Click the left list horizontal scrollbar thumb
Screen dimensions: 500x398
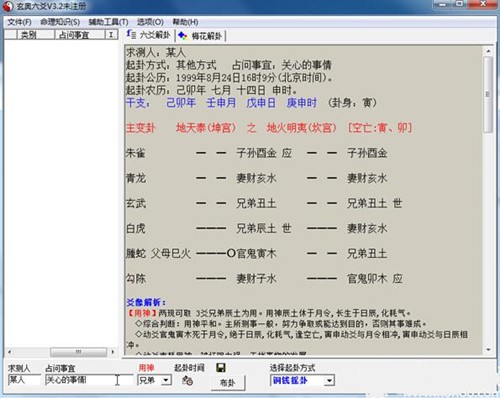(78, 352)
